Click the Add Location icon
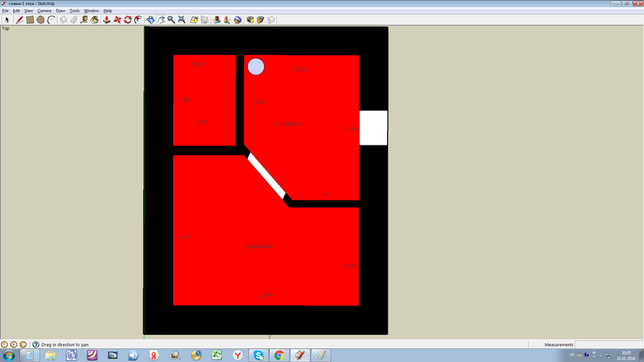Screen dimensions: 644x362 (x=194, y=20)
